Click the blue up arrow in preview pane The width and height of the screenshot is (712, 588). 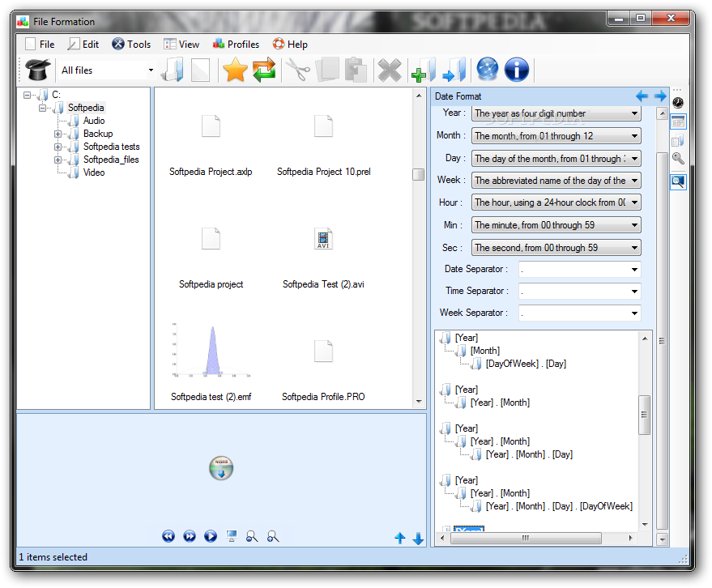pos(399,538)
